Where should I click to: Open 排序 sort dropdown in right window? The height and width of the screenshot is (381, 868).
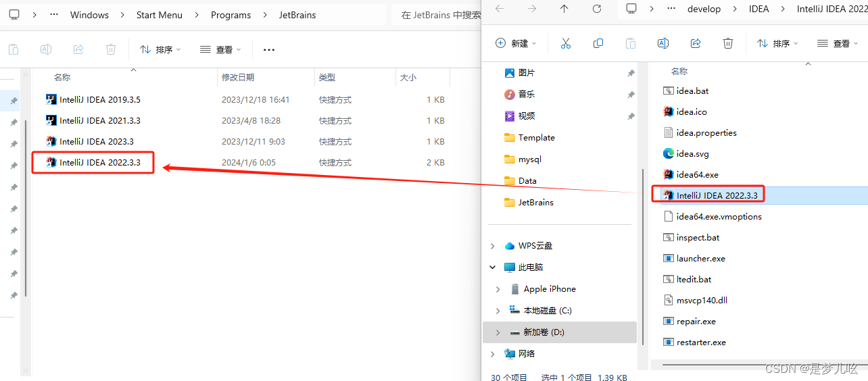point(777,43)
